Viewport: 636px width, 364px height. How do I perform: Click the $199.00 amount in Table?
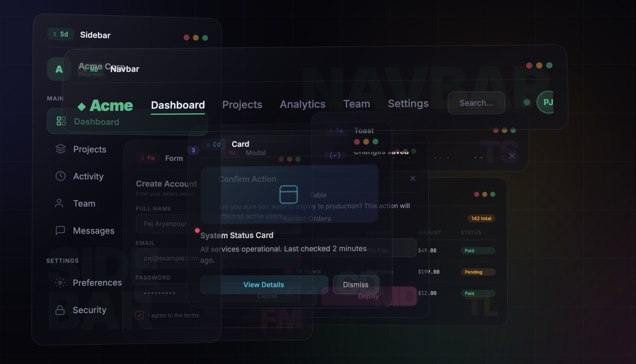point(429,272)
